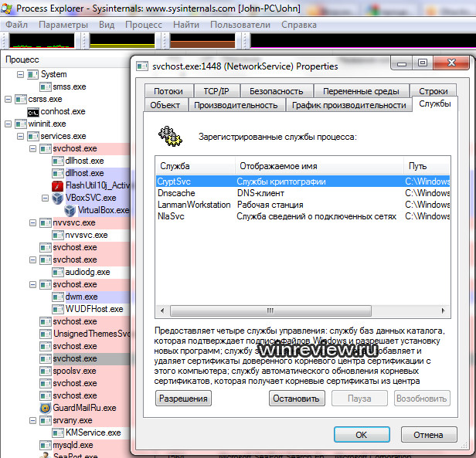Click the mysqld.exe process icon
The height and width of the screenshot is (458, 476).
(46, 445)
